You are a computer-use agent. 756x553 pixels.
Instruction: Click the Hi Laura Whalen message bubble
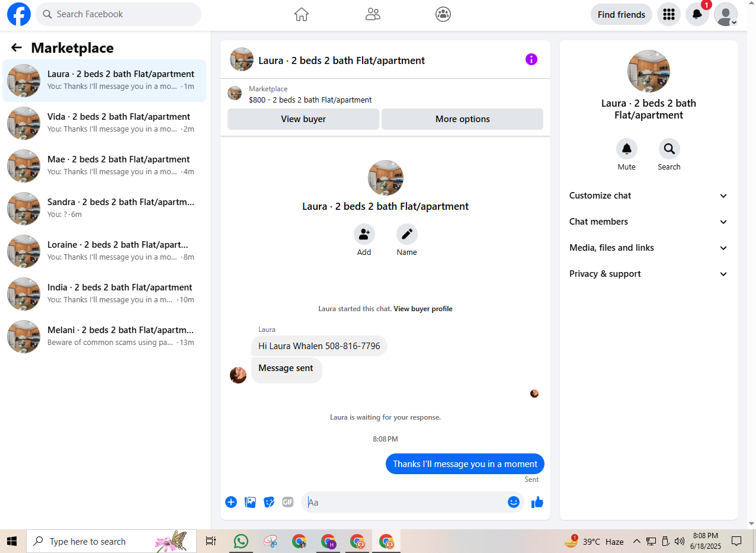[x=319, y=346]
